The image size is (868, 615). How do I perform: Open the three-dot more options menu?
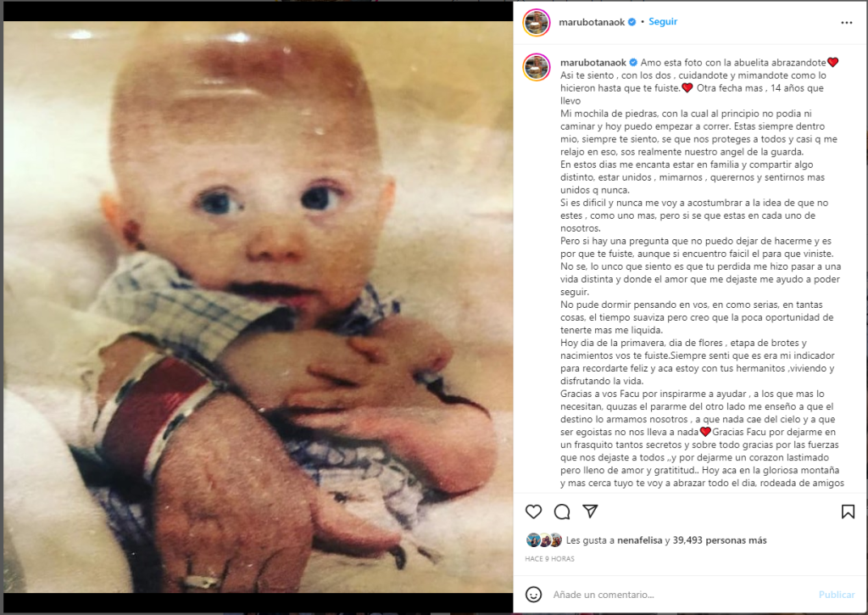(x=847, y=23)
